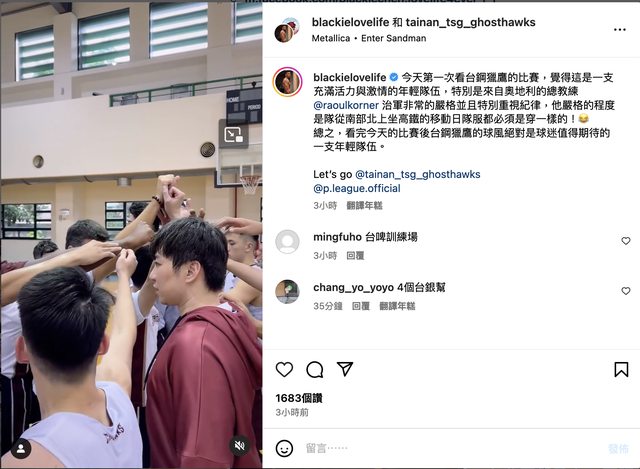Open blackielovelife story profile avatar

288,82
